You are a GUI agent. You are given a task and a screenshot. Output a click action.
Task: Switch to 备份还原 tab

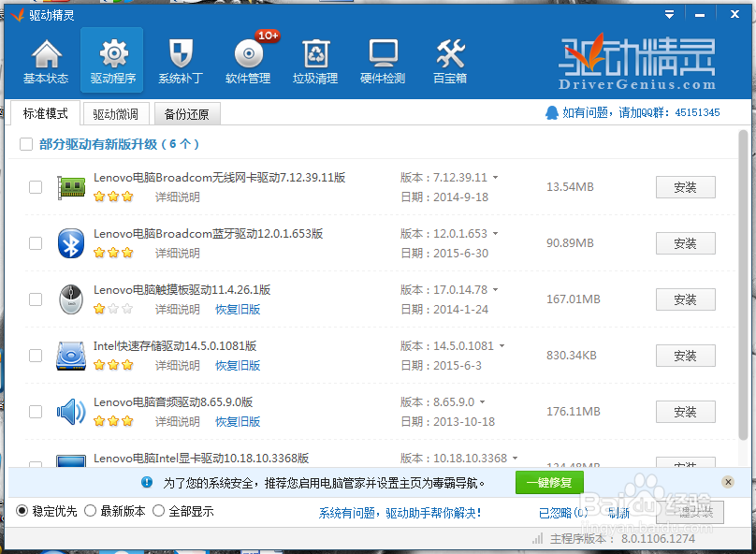pos(187,114)
